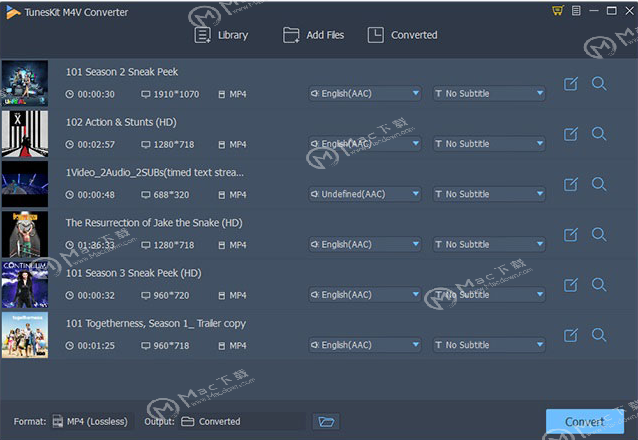Viewport: 638px width, 440px height.
Task: Select the Continuum Season 3 thumbnail
Action: (25, 285)
